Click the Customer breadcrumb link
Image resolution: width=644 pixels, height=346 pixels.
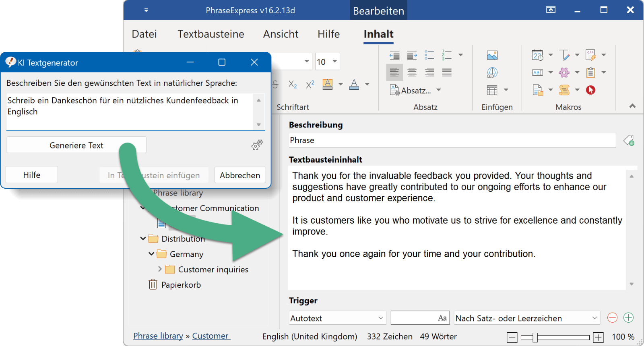211,336
